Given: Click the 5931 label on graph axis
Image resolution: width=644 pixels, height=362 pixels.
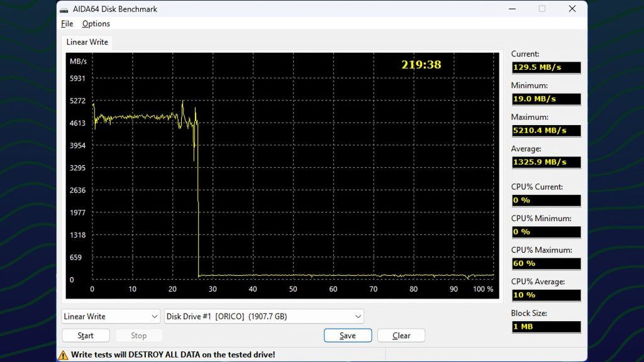Looking at the screenshot, I should coord(77,79).
